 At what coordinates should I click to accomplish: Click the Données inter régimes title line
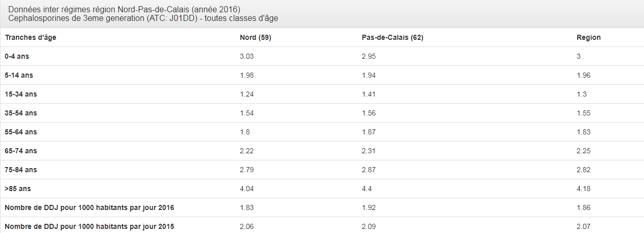[x=124, y=10]
